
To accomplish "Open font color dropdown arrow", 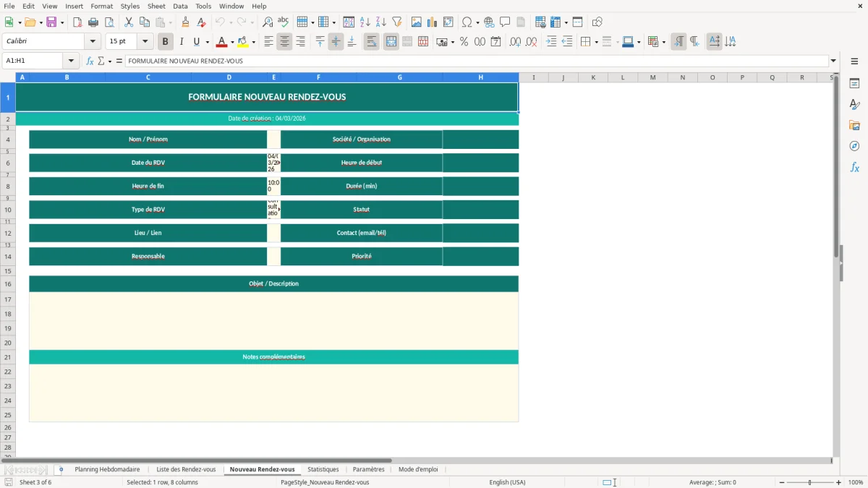I will tap(232, 42).
